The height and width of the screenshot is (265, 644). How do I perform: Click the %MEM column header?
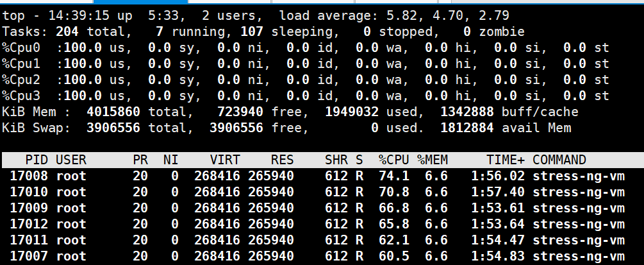click(x=433, y=160)
